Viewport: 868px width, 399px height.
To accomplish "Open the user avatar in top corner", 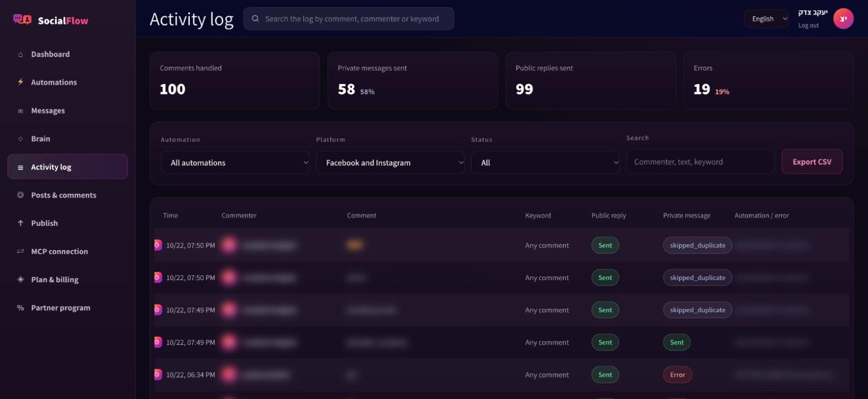I will coord(843,18).
